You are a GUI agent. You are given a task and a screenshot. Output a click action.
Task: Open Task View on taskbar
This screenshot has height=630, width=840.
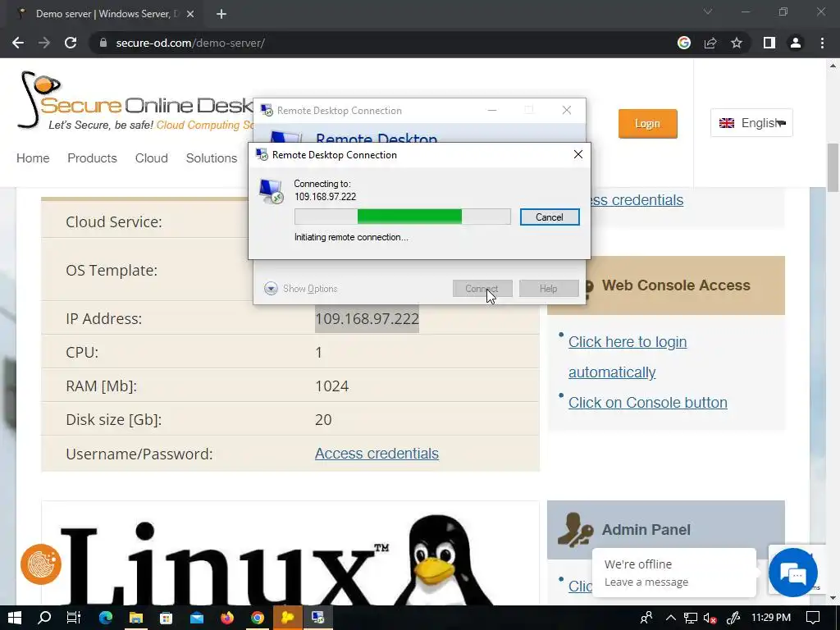[74, 618]
